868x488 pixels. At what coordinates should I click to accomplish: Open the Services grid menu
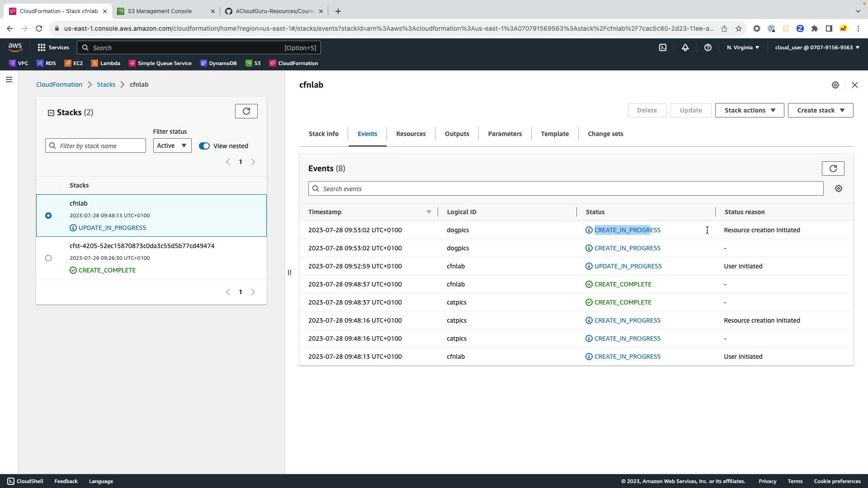(x=53, y=47)
